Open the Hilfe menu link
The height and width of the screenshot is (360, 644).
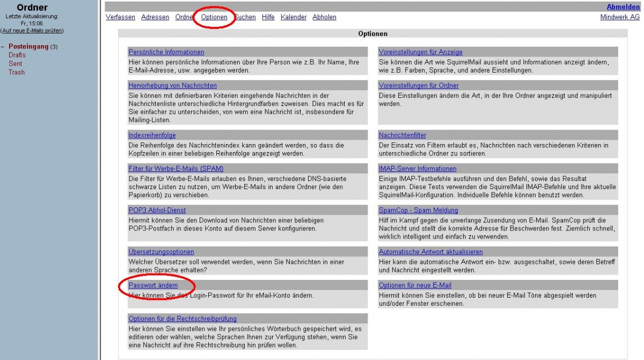[x=268, y=17]
